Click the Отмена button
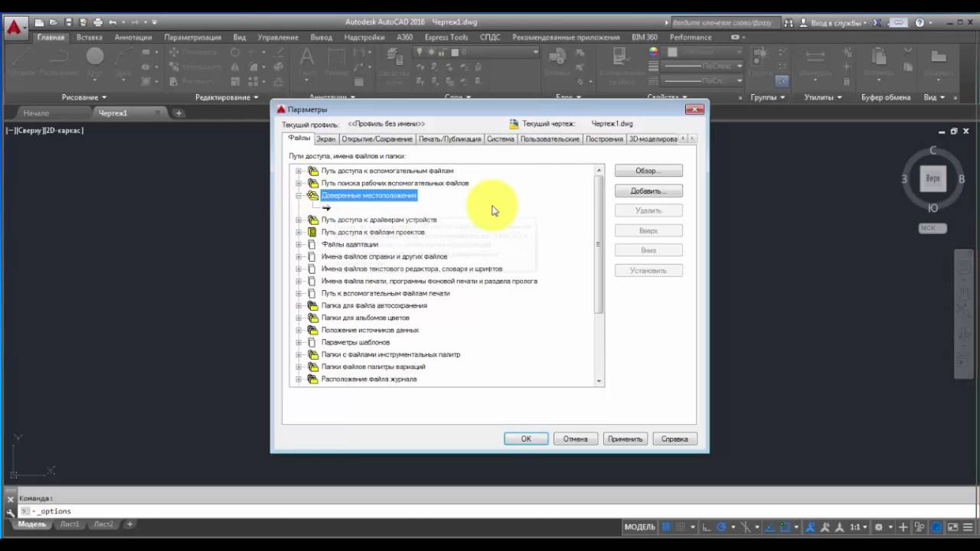 (x=576, y=439)
